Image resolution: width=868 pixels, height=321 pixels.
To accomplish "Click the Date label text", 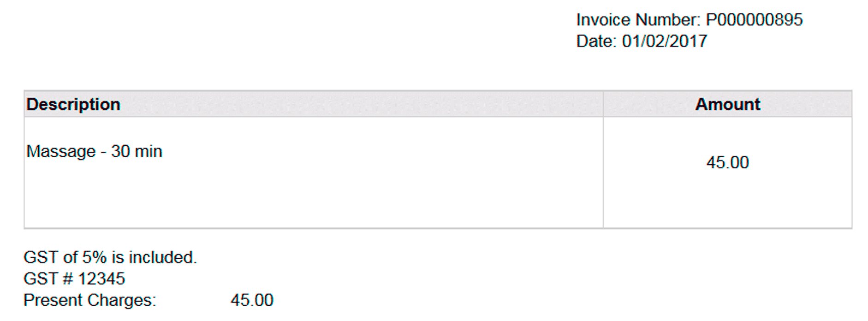I will coord(596,41).
